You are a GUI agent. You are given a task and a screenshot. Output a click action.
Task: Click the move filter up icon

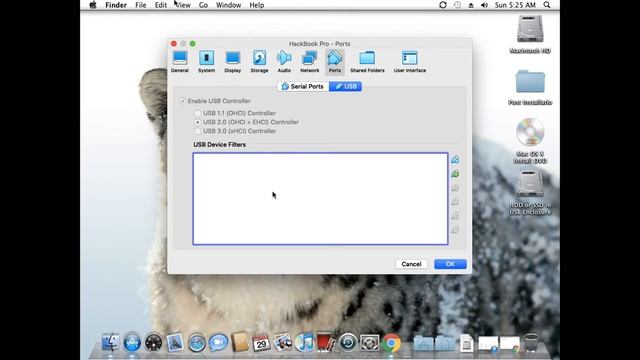(455, 215)
